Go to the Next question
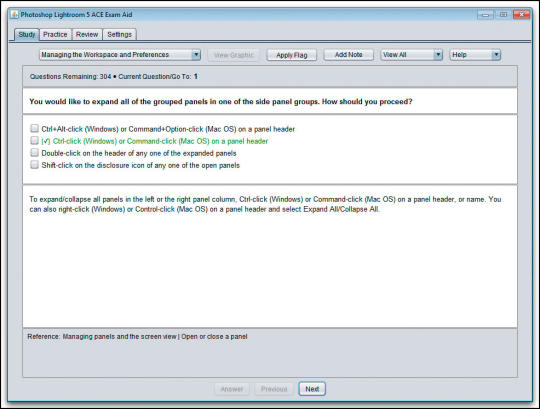This screenshot has width=540, height=409. (312, 389)
